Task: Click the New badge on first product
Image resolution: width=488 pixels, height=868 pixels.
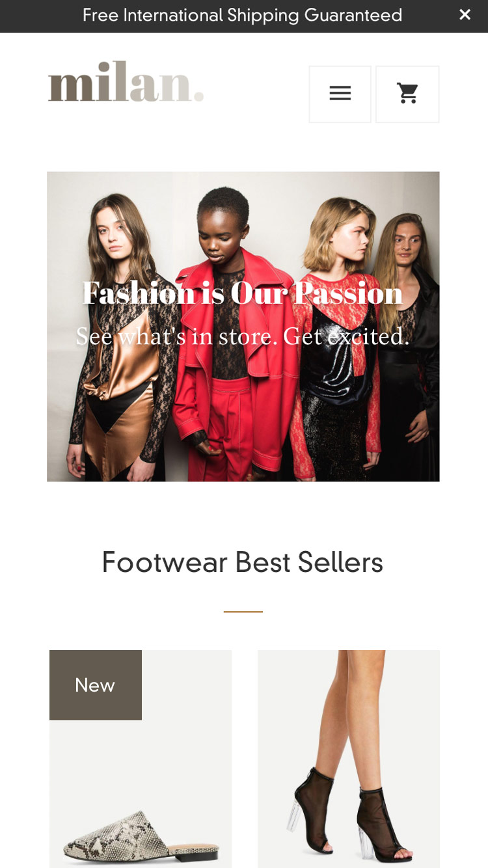Action: [x=96, y=685]
